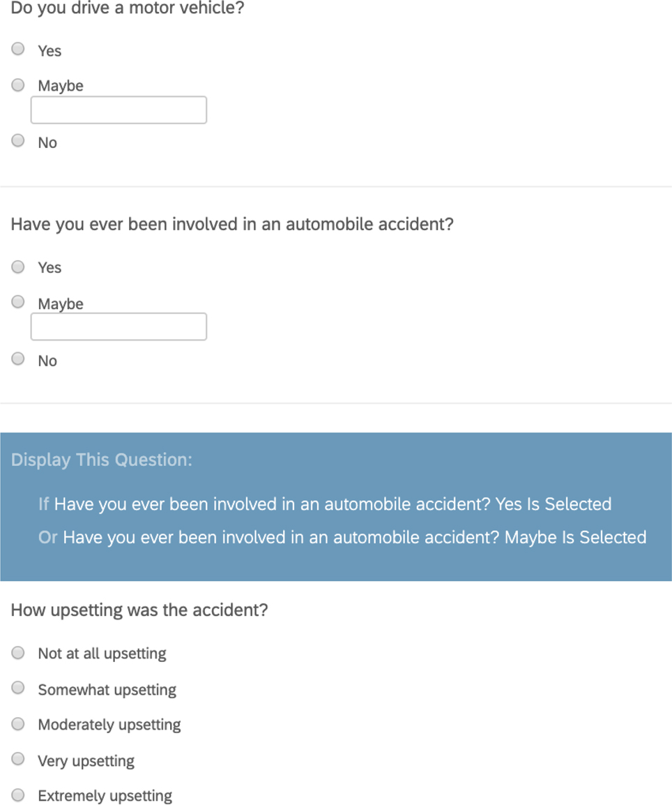Select Very upsetting option

[x=19, y=759]
